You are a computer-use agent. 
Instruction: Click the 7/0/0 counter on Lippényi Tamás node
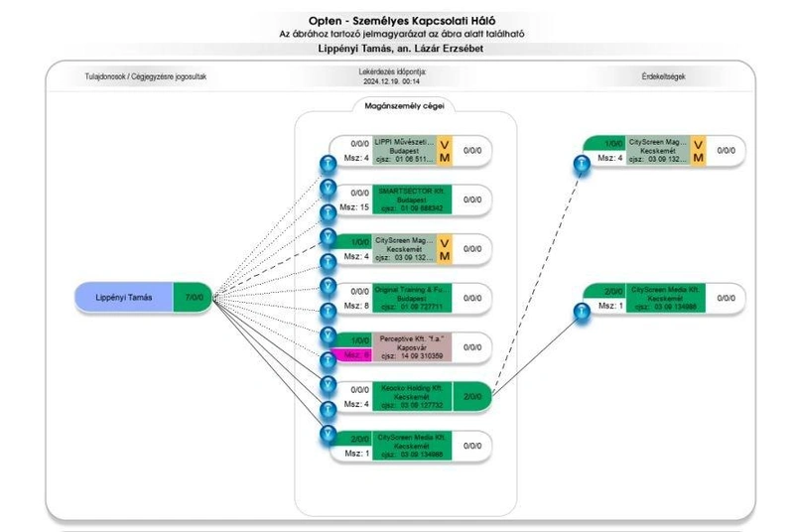pos(193,298)
